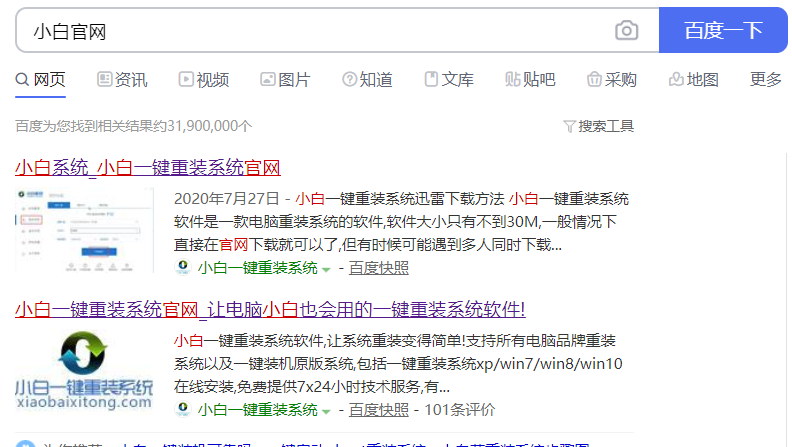Click the 百度一下 search button
The width and height of the screenshot is (792, 447).
point(723,31)
